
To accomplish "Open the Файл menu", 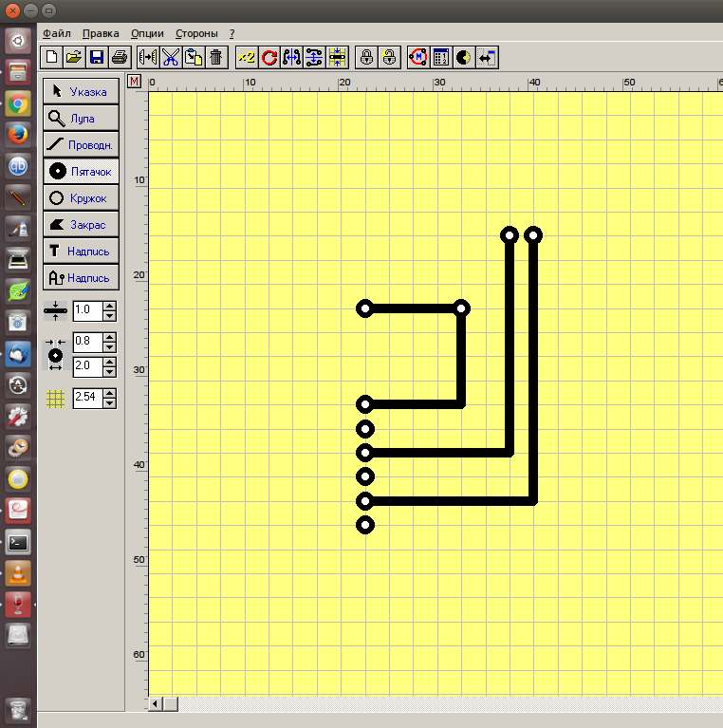I will tap(57, 33).
